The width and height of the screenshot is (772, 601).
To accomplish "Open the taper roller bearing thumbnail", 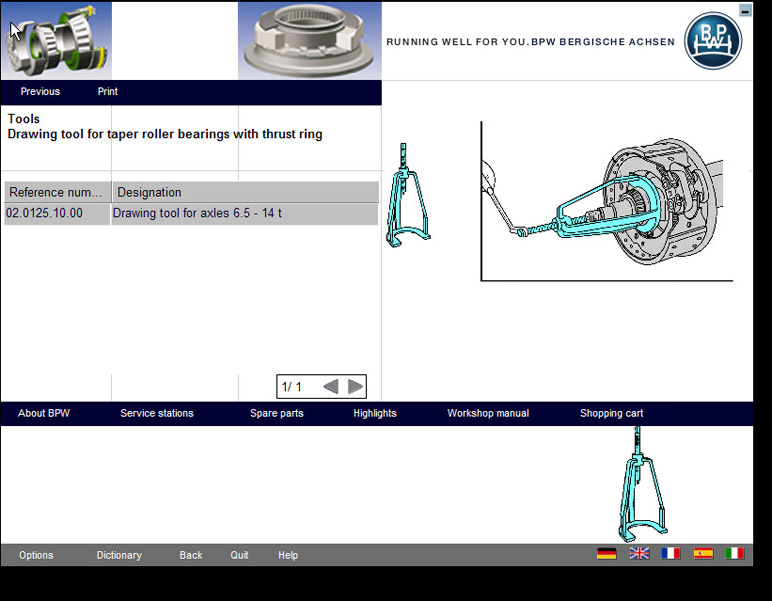I will click(56, 40).
